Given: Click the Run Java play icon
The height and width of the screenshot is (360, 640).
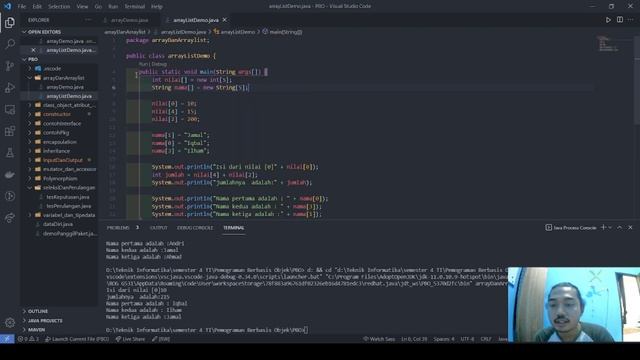Looking at the screenshot, I should coord(608,20).
